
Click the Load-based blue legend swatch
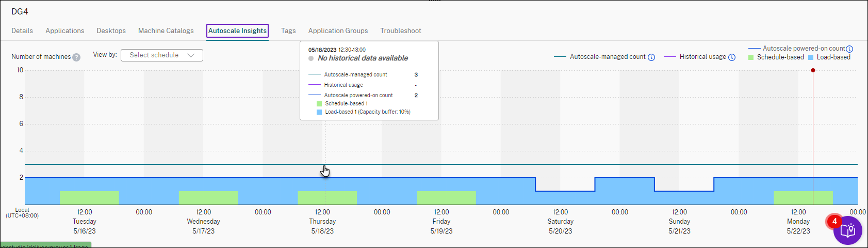[811, 57]
